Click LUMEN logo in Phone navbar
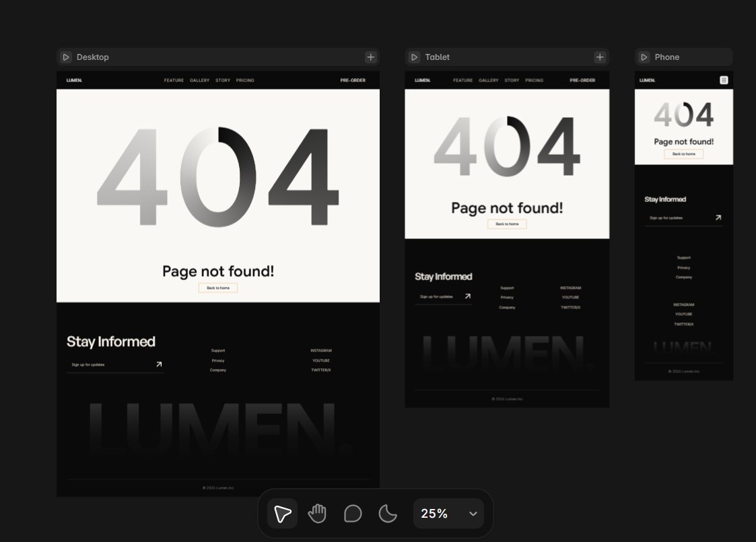The width and height of the screenshot is (756, 542). coord(647,80)
